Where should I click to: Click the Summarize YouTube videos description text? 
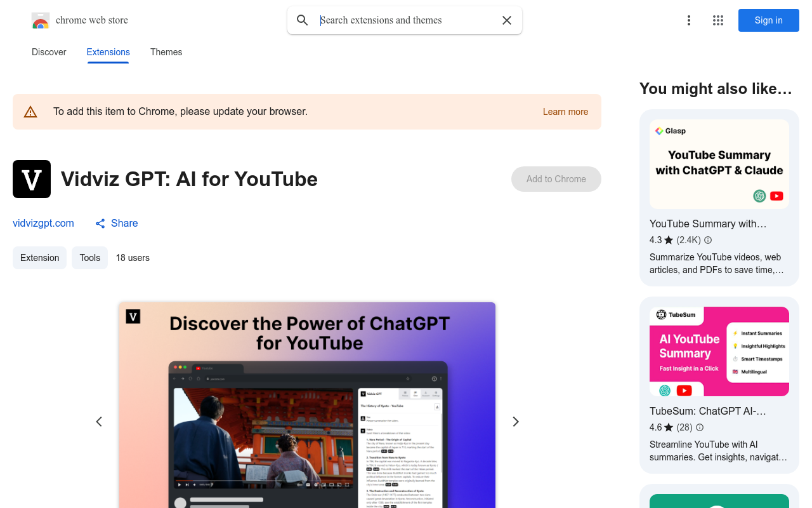(717, 264)
